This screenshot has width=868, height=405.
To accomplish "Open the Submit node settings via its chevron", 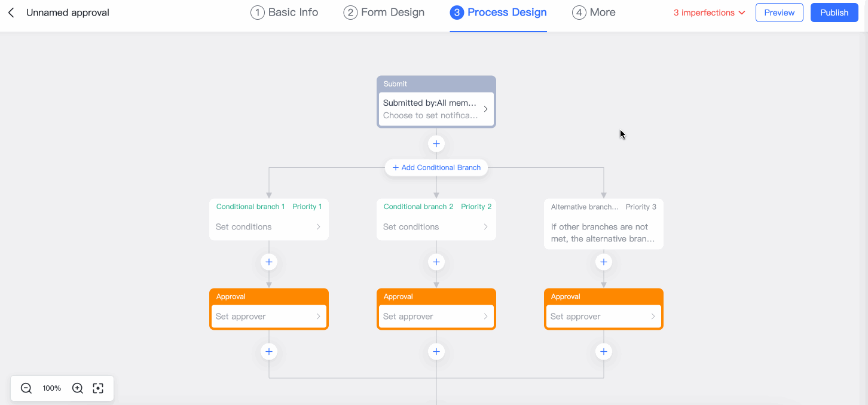I will click(x=485, y=109).
